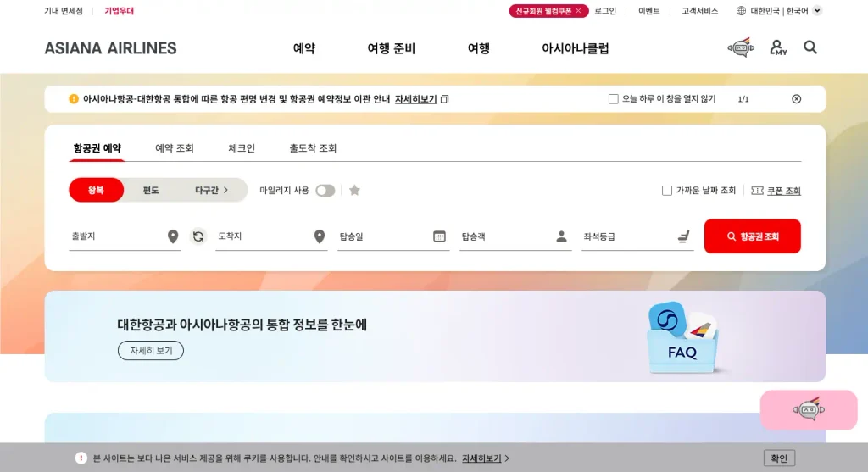Open the 탑승일 date picker field
Image resolution: width=868 pixels, height=472 pixels.
pos(393,236)
